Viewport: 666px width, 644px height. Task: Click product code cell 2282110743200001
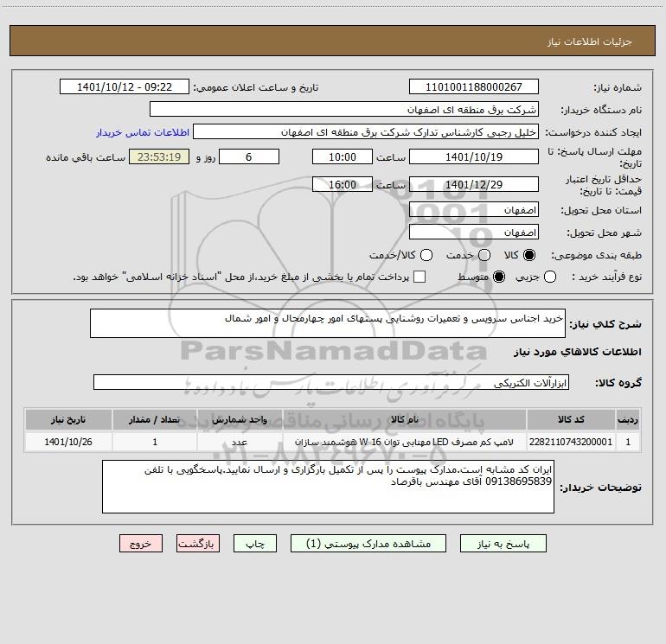coord(571,442)
